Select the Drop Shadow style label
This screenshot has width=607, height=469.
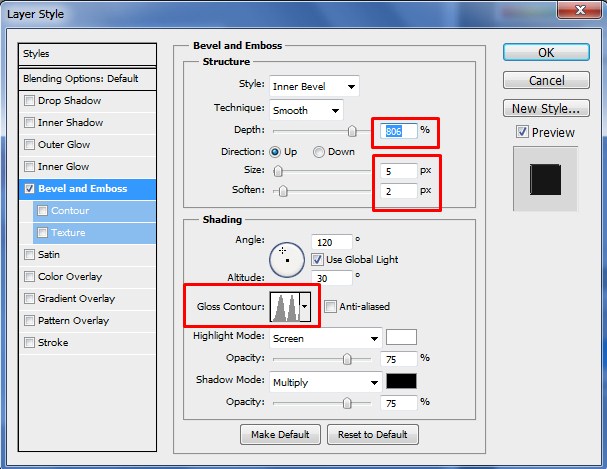tap(70, 101)
